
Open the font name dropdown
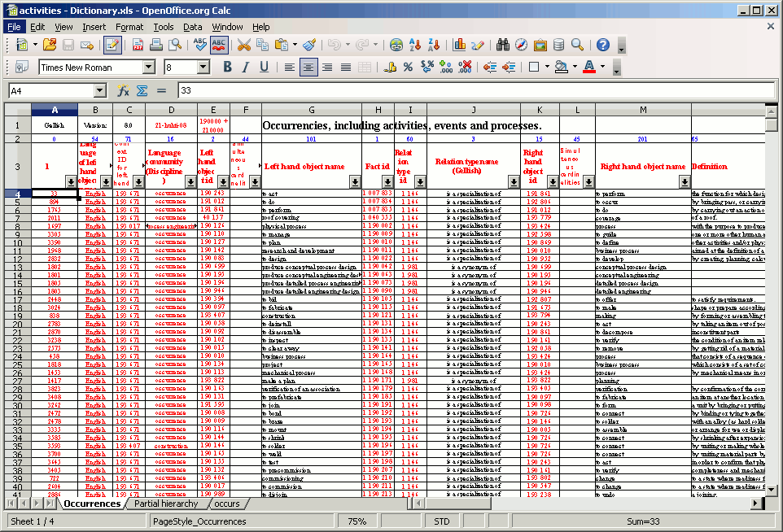click(148, 68)
